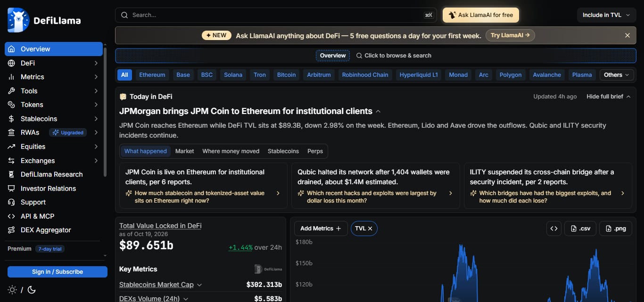Open the Include in TVL dropdown
The height and width of the screenshot is (302, 644).
click(x=606, y=15)
